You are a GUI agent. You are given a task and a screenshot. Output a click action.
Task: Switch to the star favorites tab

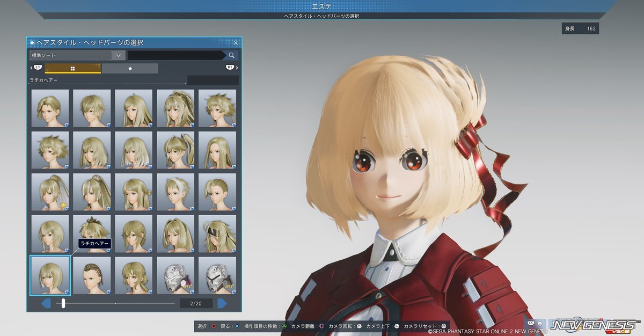click(130, 68)
